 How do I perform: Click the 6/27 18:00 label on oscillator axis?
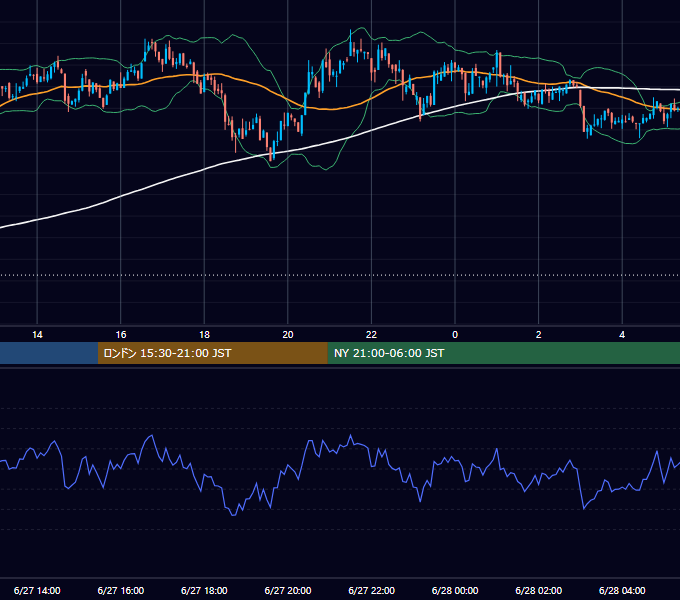(x=204, y=590)
